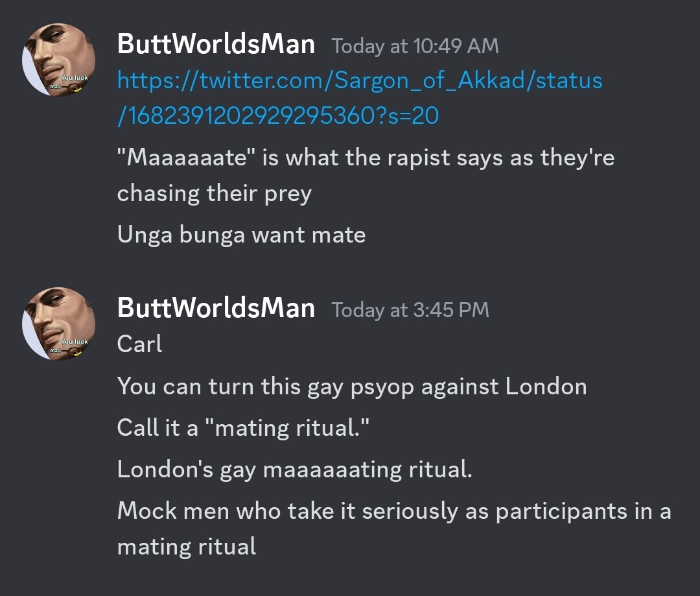Open the ButtWorldsMan username above the Twitter link
Viewport: 700px width, 596px height.
coord(216,44)
